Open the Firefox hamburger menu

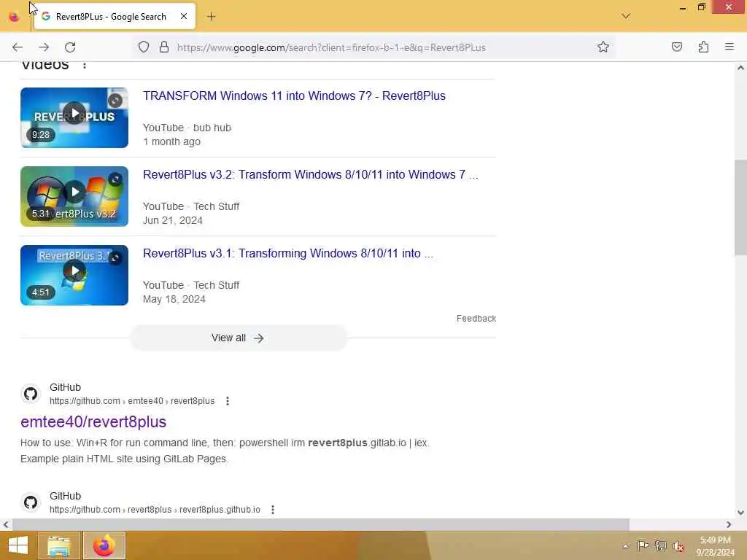[x=729, y=47]
